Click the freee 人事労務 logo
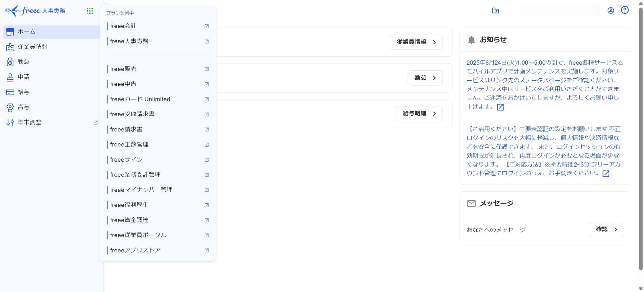This screenshot has width=644, height=292. pos(35,11)
